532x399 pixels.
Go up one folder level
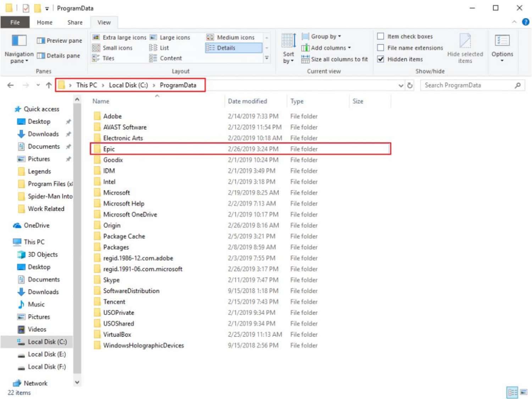[x=49, y=85]
